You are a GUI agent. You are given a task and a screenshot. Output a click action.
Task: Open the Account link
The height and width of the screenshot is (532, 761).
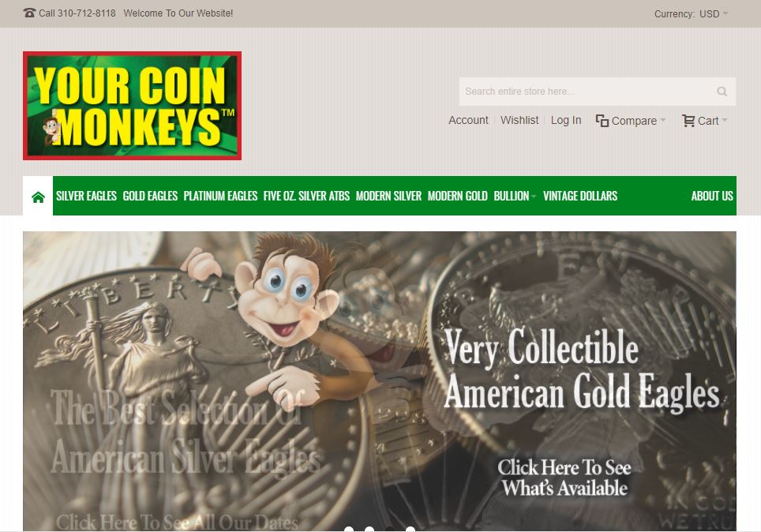click(x=468, y=120)
